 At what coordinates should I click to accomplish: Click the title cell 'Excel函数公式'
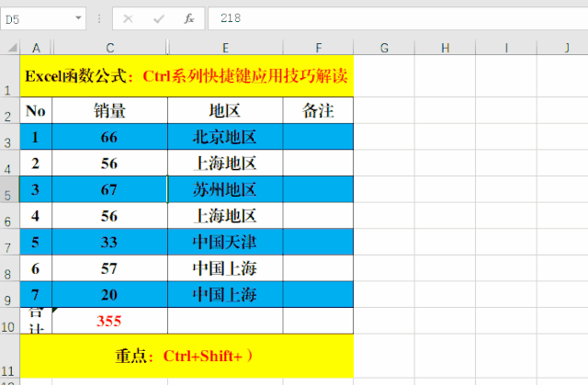[187, 76]
